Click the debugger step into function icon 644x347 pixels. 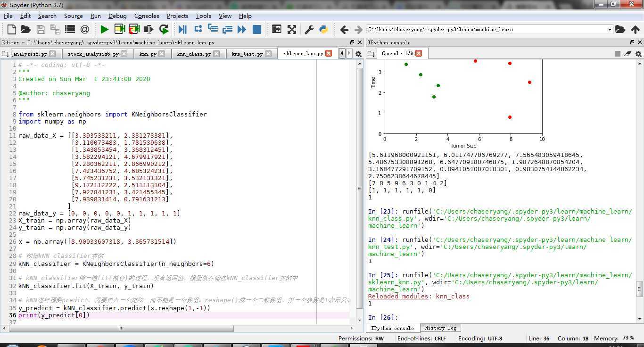[213, 29]
